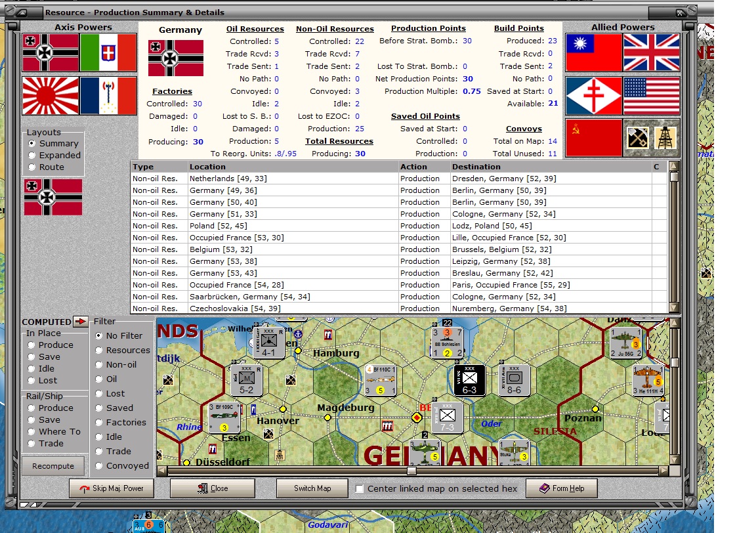Click the Action column header

(425, 167)
